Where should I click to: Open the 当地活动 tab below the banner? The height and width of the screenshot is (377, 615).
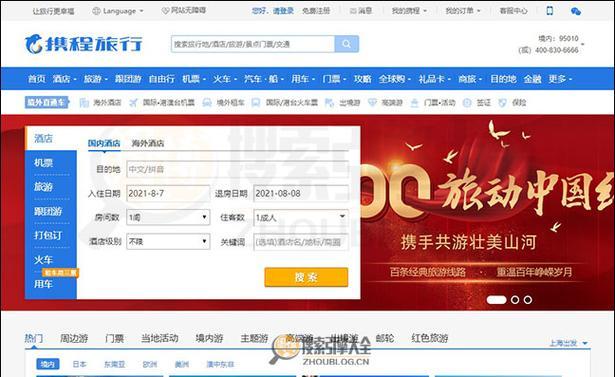tap(160, 338)
